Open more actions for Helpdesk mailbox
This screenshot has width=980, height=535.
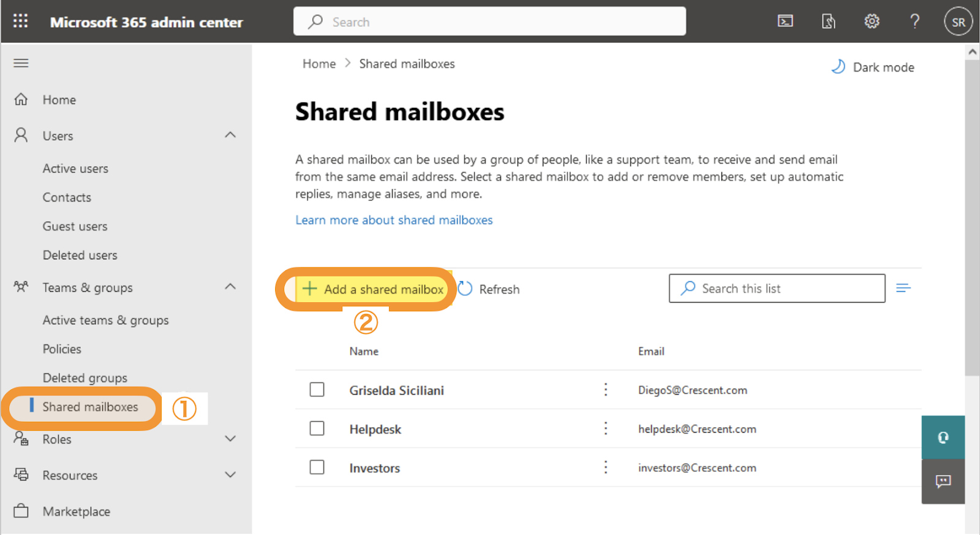click(x=606, y=428)
